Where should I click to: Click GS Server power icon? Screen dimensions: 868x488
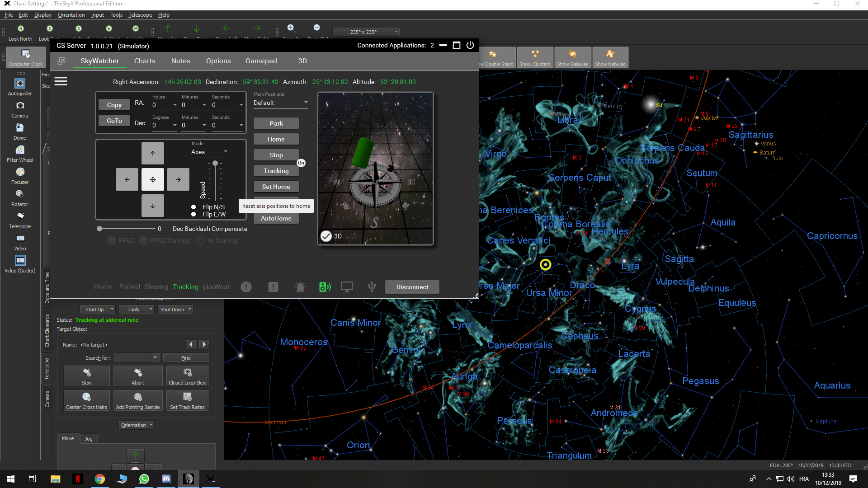click(x=470, y=45)
